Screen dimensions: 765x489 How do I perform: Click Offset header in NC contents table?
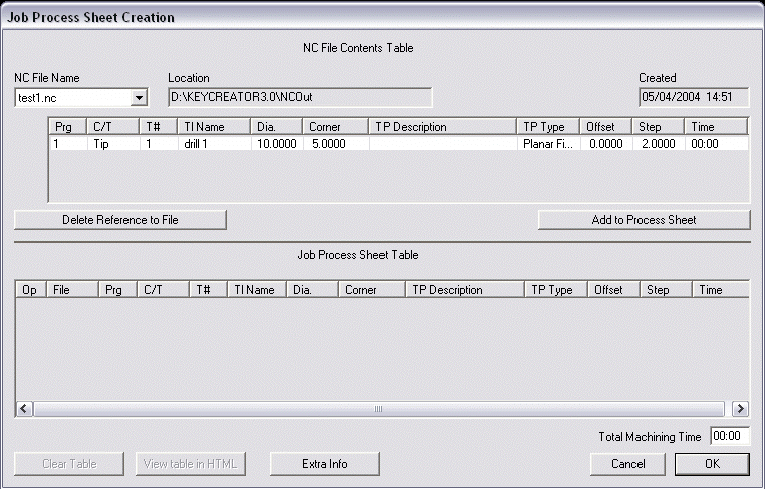coord(606,127)
